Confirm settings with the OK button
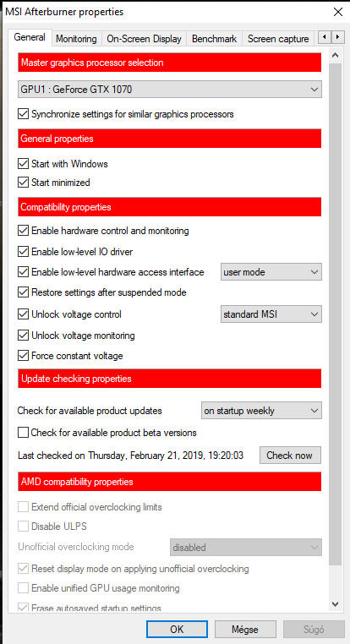Image resolution: width=350 pixels, height=644 pixels. (177, 630)
